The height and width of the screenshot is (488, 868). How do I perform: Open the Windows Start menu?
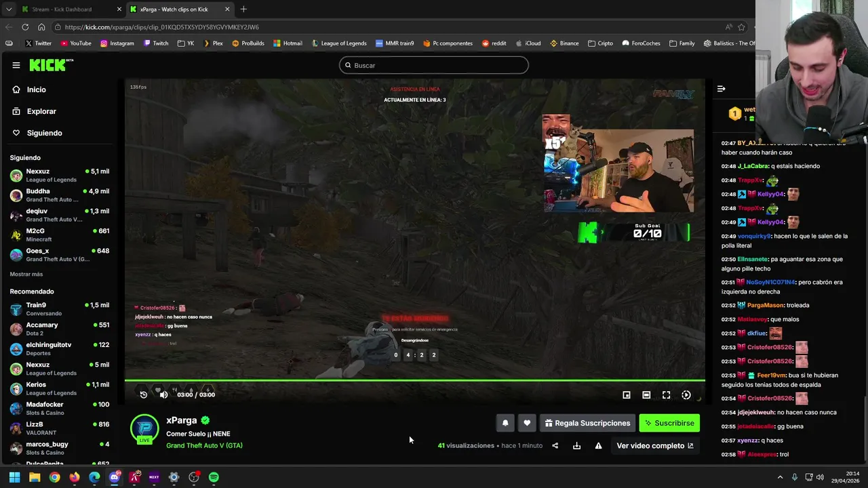pos(14,477)
